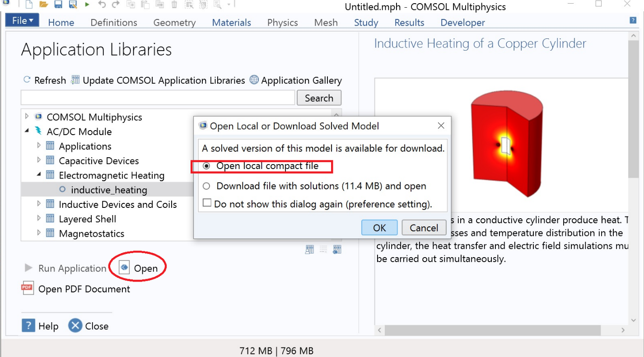Viewport: 644px width, 357px height.
Task: Click the Run Application play icon
Action: pyautogui.click(x=28, y=268)
